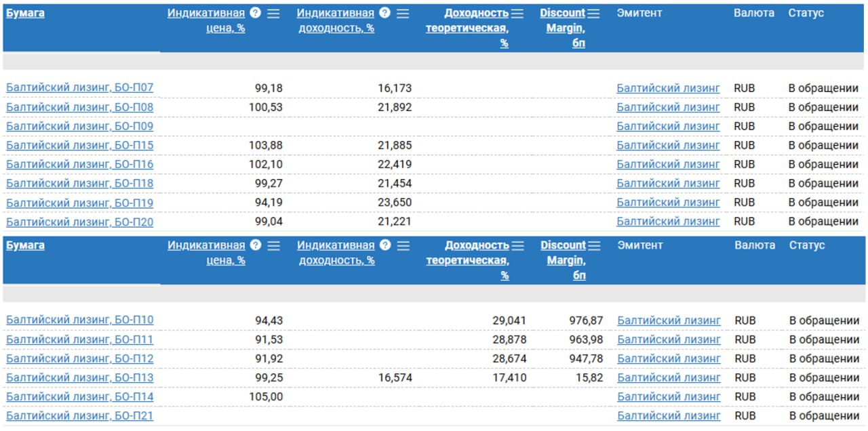Open the Балтийский лизинг, БО-П19 bond link
Viewport: 868px width, 431px height.
(79, 203)
